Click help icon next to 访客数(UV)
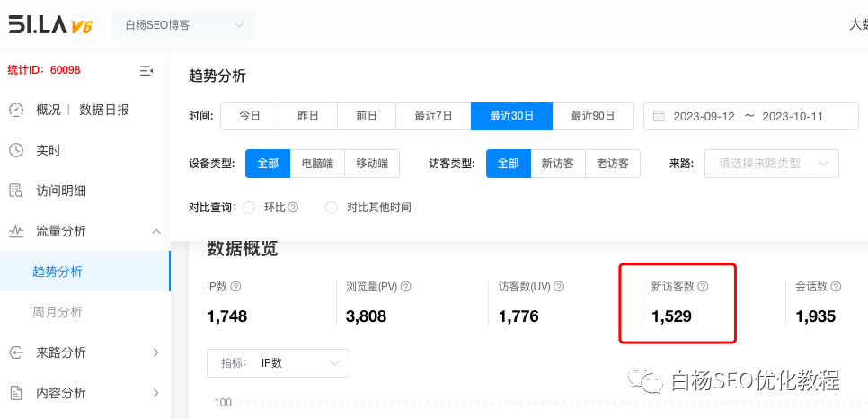This screenshot has width=868, height=419. point(559,287)
